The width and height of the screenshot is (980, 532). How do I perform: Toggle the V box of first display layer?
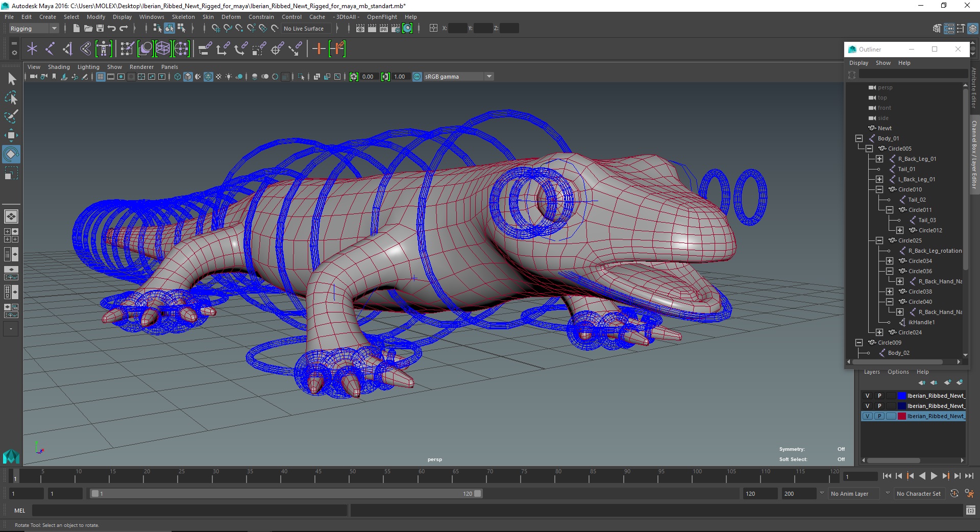click(867, 396)
